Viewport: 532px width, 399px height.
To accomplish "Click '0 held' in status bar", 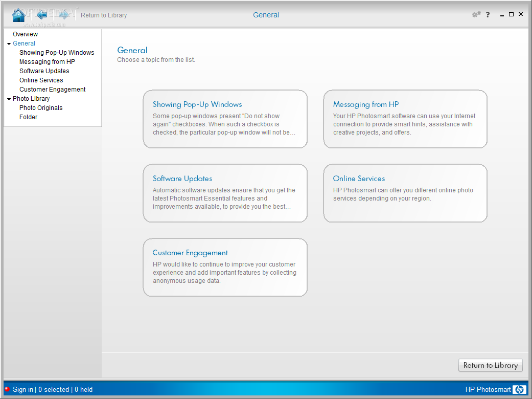I will tap(83, 389).
